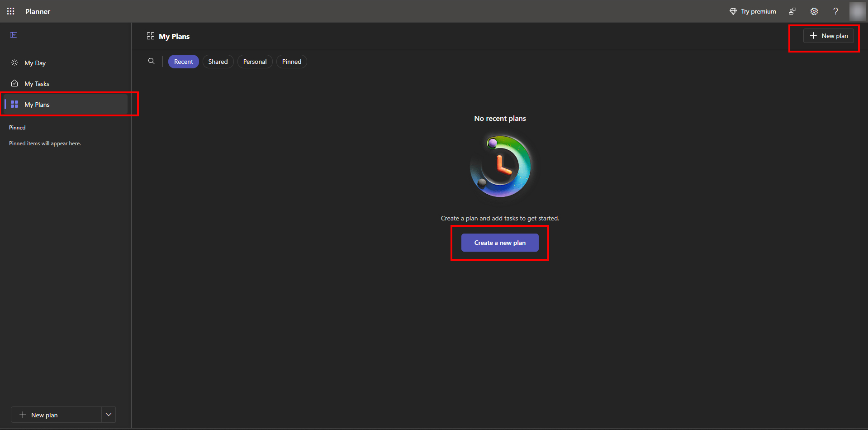Click New plan button at top right

point(829,36)
